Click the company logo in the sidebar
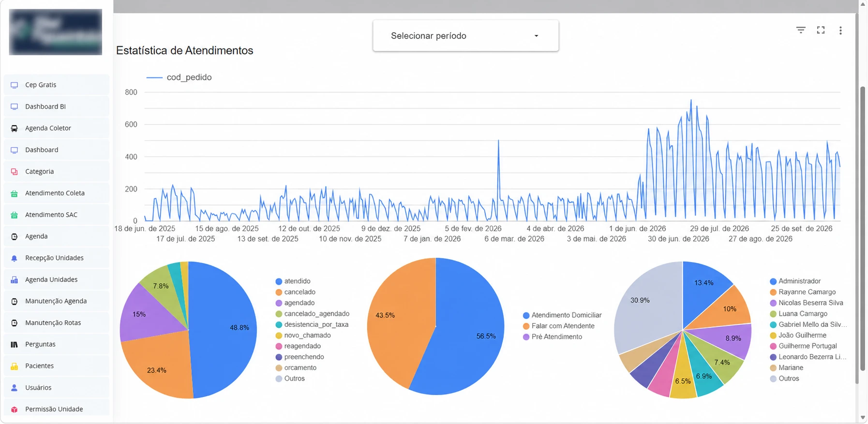 tap(56, 32)
